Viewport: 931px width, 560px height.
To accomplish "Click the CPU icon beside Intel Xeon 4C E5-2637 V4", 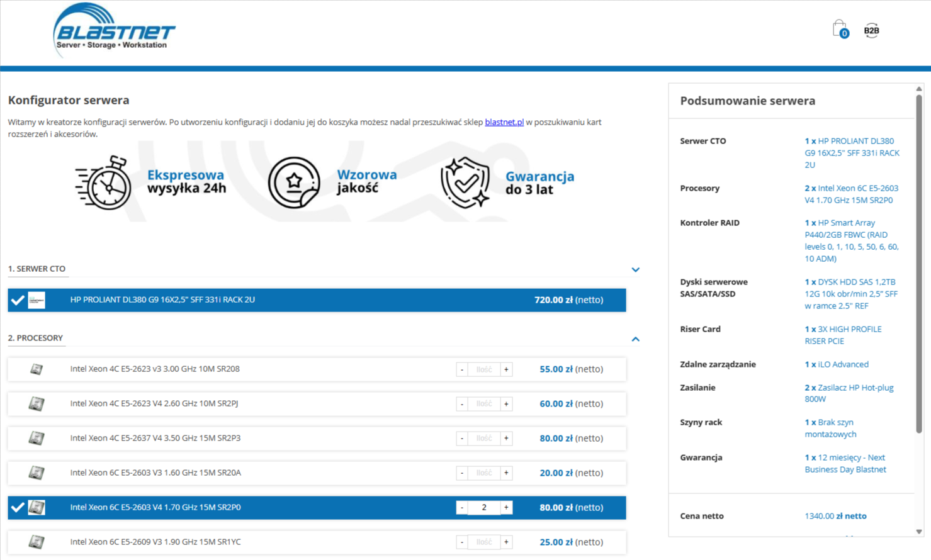I will pyautogui.click(x=36, y=439).
